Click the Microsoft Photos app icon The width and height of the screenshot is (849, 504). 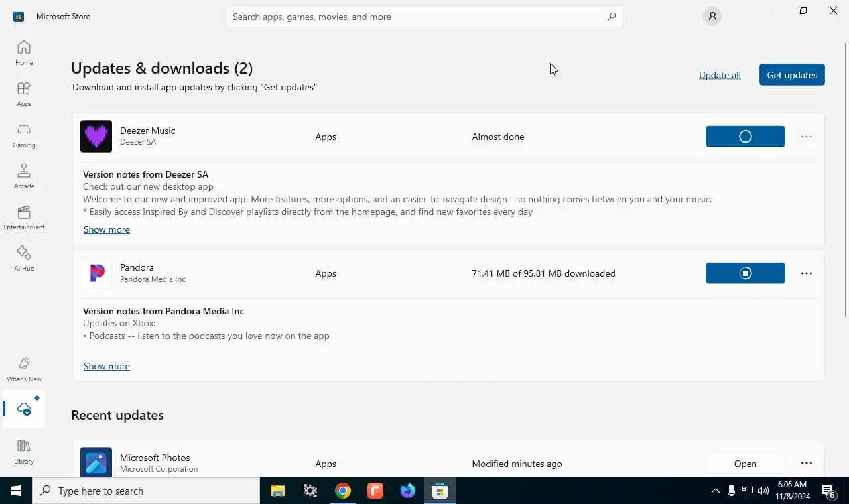(96, 462)
